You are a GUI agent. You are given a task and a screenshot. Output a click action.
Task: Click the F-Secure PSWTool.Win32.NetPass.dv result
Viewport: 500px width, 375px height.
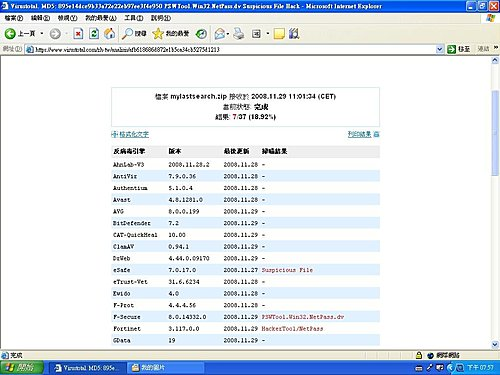point(303,317)
